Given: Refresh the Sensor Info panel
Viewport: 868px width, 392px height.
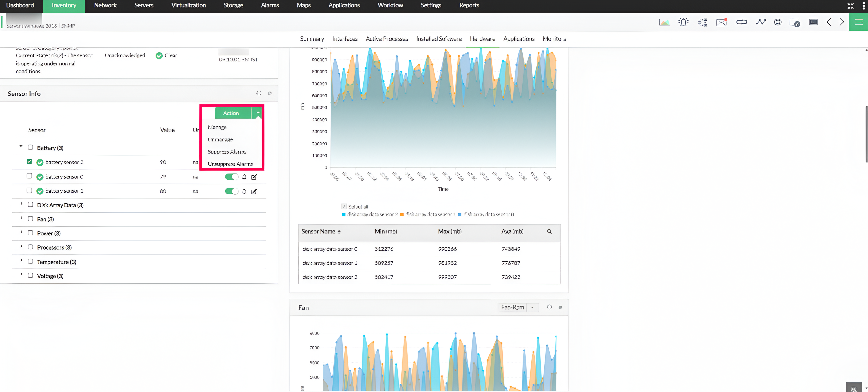Looking at the screenshot, I should click(259, 93).
